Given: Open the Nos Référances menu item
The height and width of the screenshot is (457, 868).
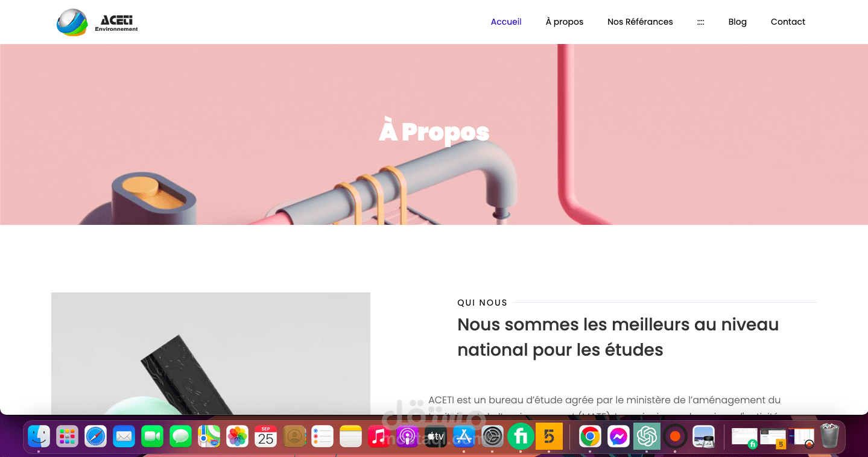Looking at the screenshot, I should point(640,22).
